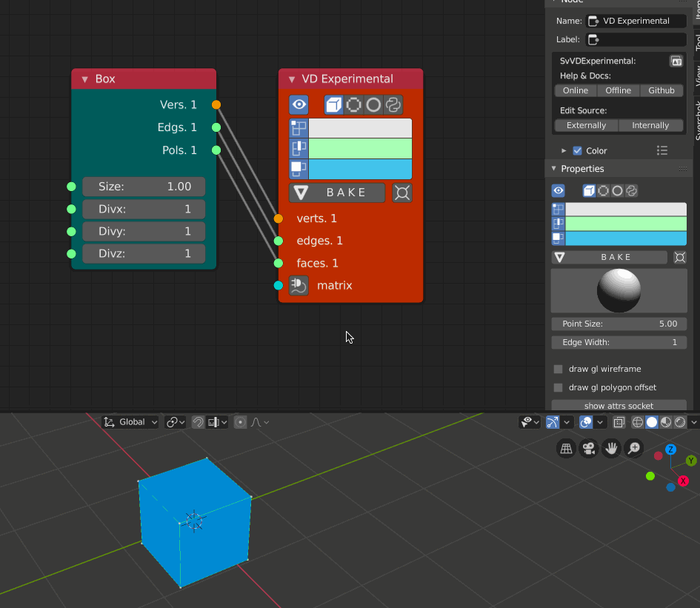Edit source Internally
Image resolution: width=700 pixels, height=608 pixels.
650,125
